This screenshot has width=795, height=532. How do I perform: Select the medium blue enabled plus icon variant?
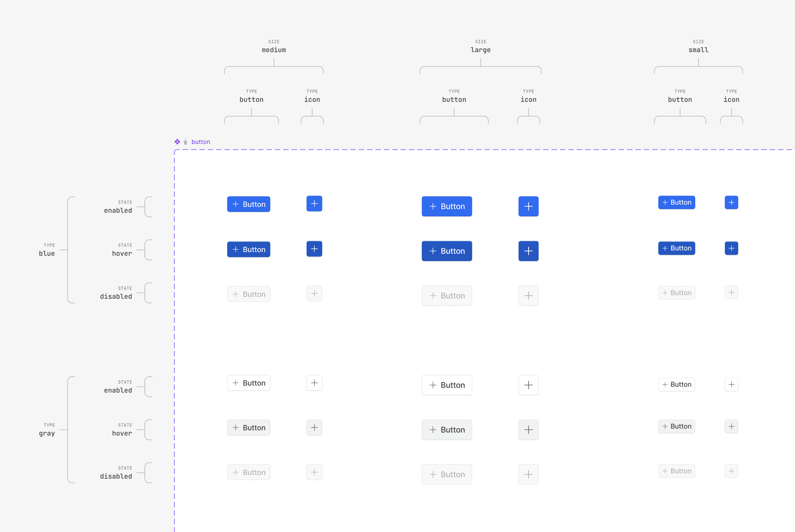click(x=314, y=203)
